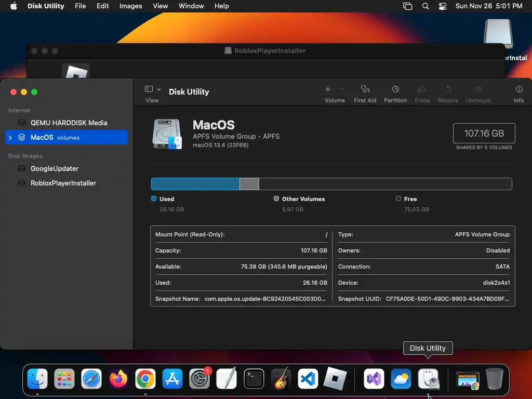
Task: Click the Available 75.38 GB value
Action: coord(284,267)
